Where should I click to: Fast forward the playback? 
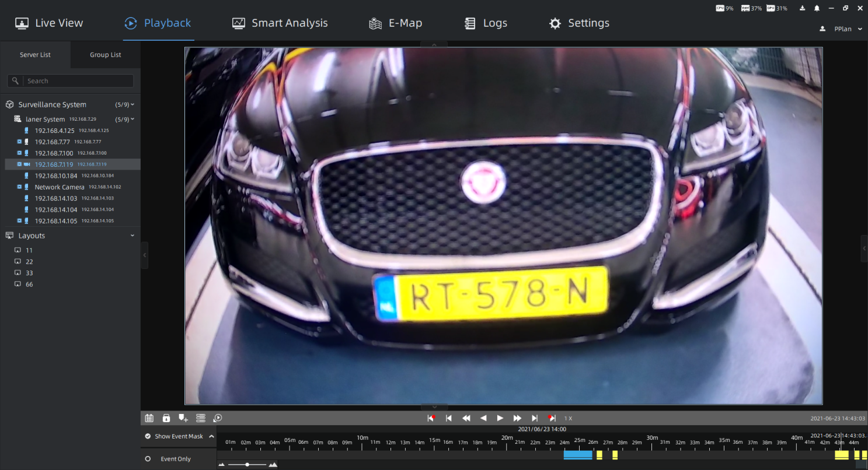pyautogui.click(x=517, y=418)
